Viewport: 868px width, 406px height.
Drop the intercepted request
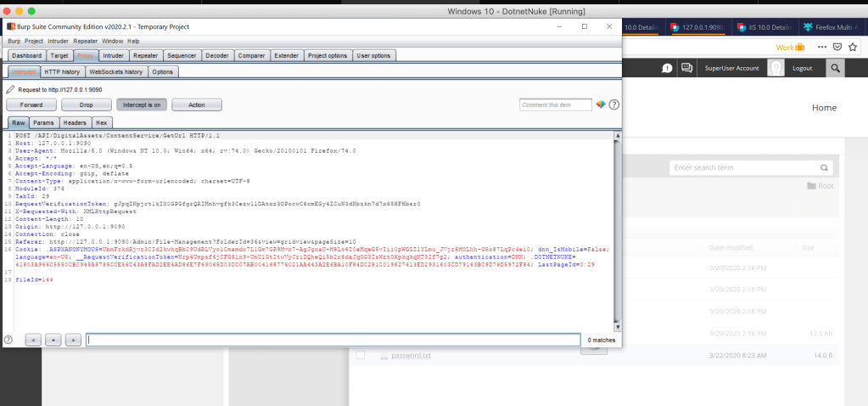pos(87,104)
